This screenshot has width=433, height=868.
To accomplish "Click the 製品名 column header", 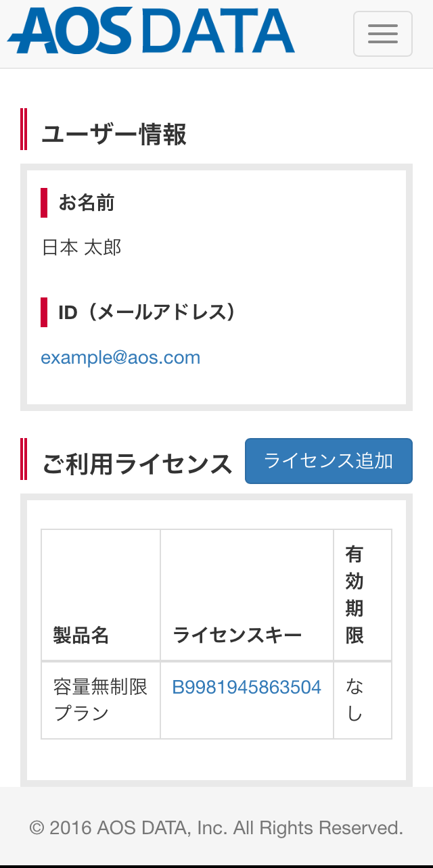I will [81, 635].
